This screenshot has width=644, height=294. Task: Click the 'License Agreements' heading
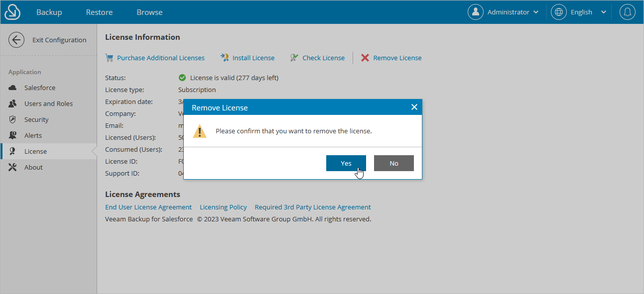point(142,194)
